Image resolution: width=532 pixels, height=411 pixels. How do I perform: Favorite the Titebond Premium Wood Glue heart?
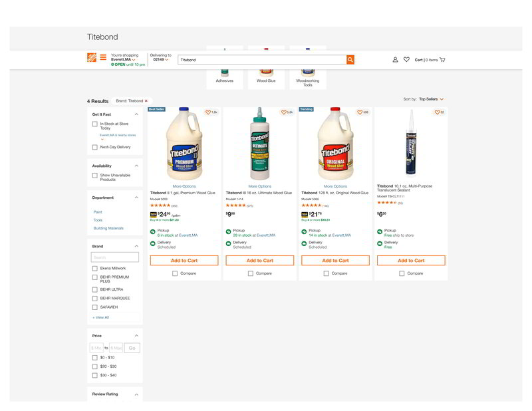coord(208,112)
